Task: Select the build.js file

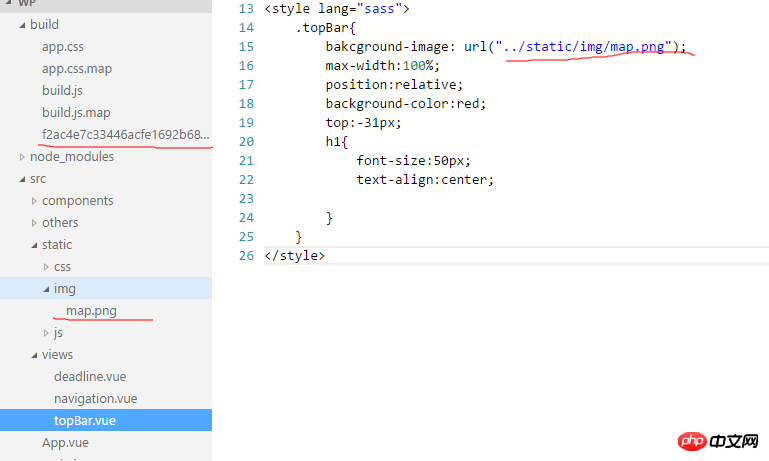Action: 62,91
